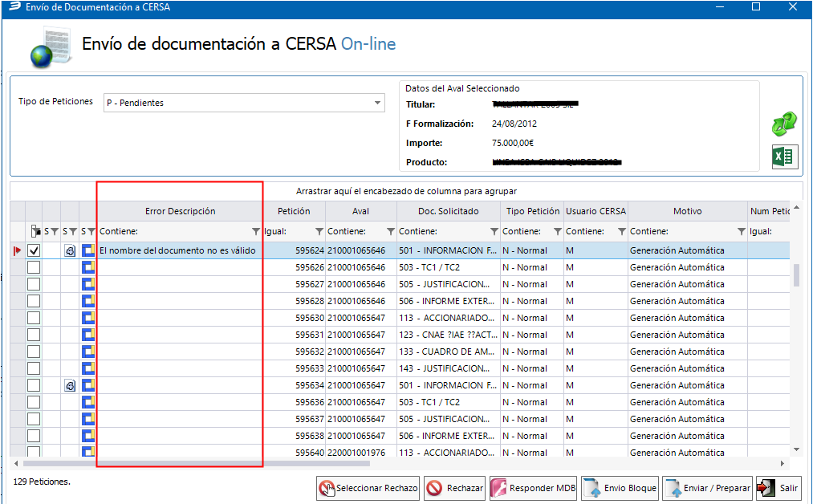Open the attachment icon in row 595624
The width and height of the screenshot is (813, 504).
[70, 251]
